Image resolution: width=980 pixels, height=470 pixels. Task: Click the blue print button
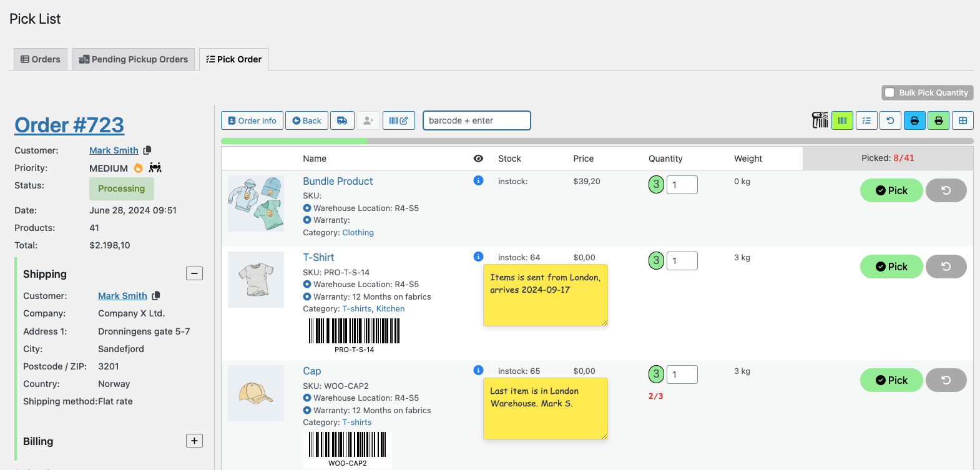(914, 120)
